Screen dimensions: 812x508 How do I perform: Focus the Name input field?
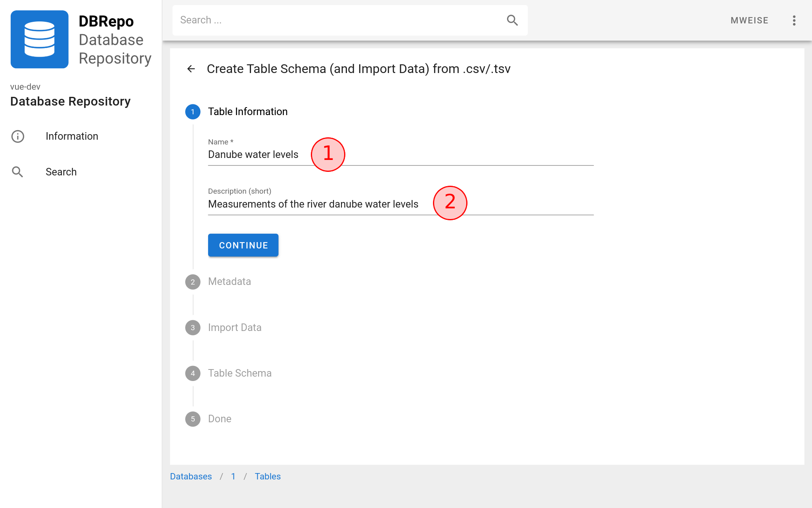[x=400, y=155]
